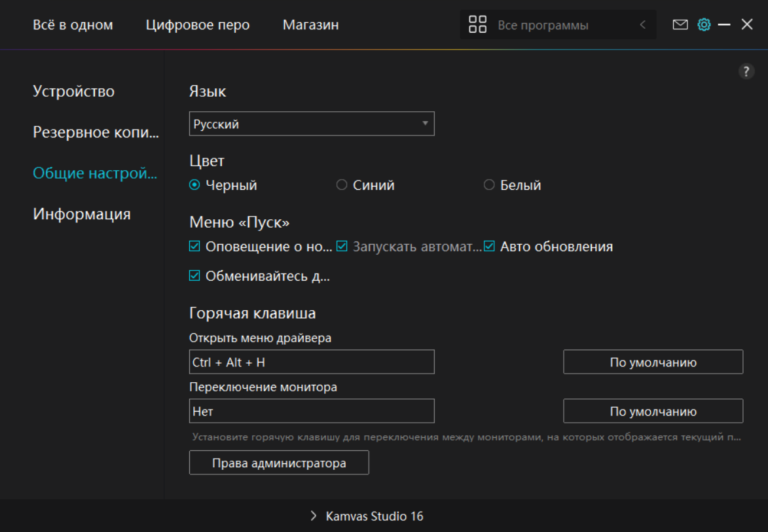
Task: Uncheck the Оповещение о но... checkbox
Action: pos(194,247)
